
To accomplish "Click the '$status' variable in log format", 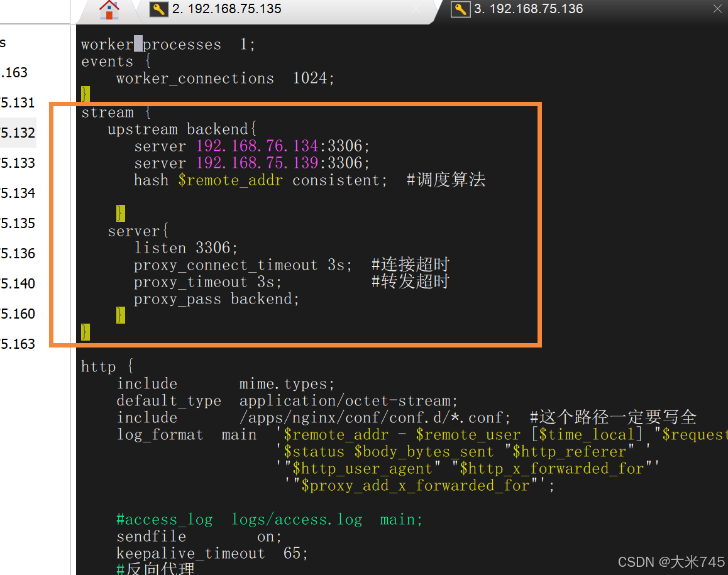I will [x=314, y=452].
